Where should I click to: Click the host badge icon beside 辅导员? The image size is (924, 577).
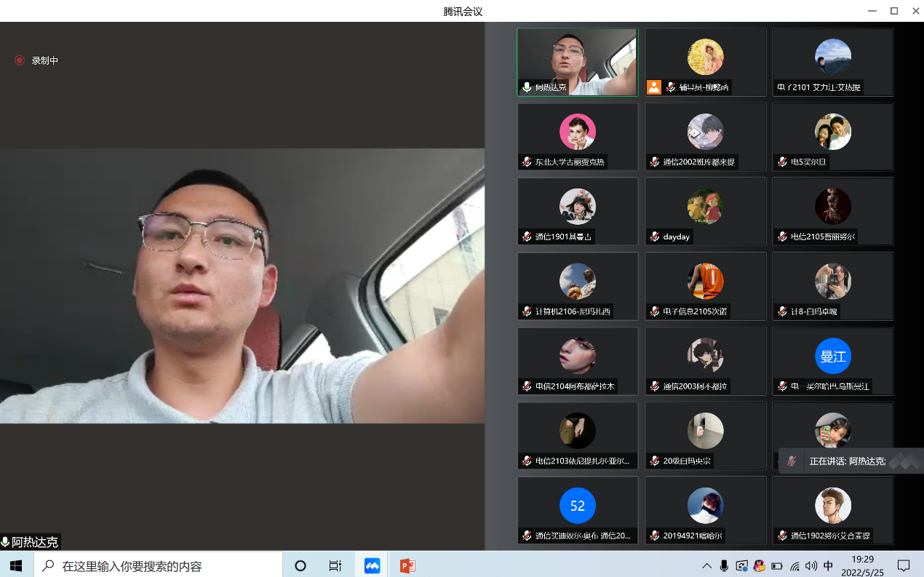(x=654, y=87)
